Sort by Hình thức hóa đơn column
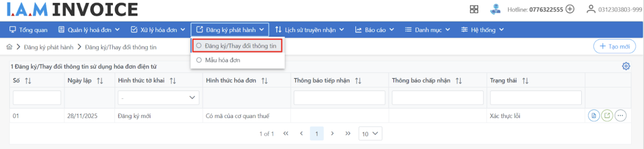Viewport: 644px width, 149px height. point(265,81)
